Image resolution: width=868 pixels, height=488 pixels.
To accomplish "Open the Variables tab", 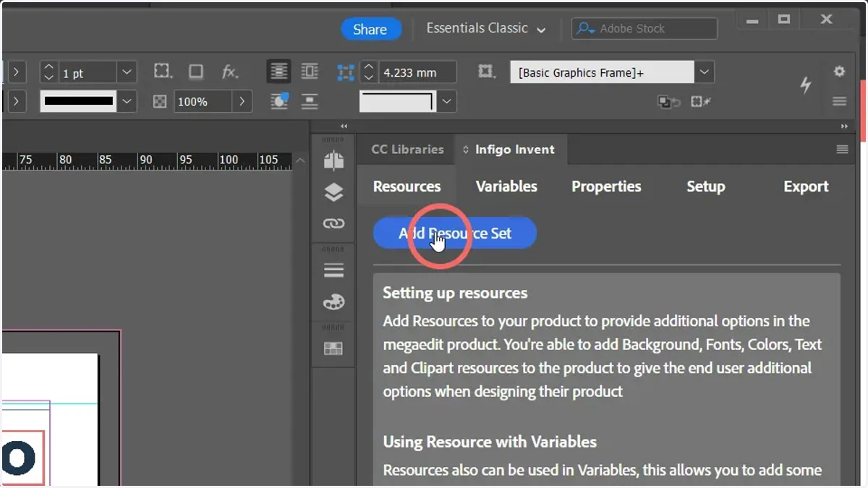I will [506, 187].
